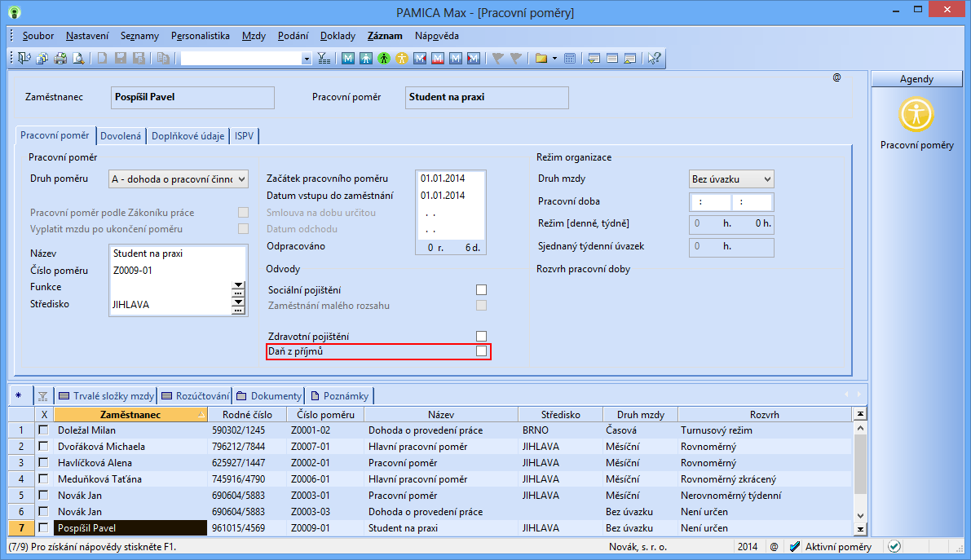This screenshot has height=560, width=971.
Task: Click the Začátek pracovního poměru date field
Action: tap(450, 179)
